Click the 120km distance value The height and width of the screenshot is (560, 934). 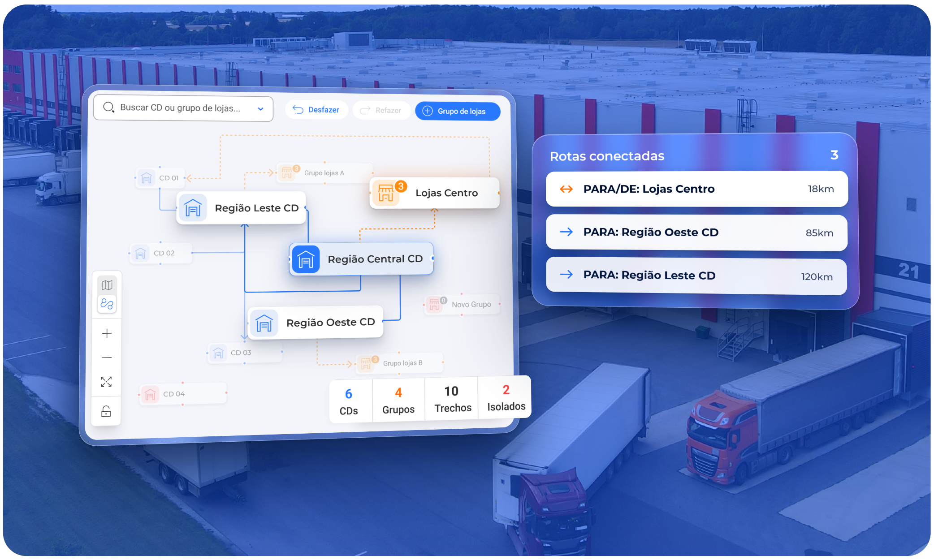(x=817, y=277)
